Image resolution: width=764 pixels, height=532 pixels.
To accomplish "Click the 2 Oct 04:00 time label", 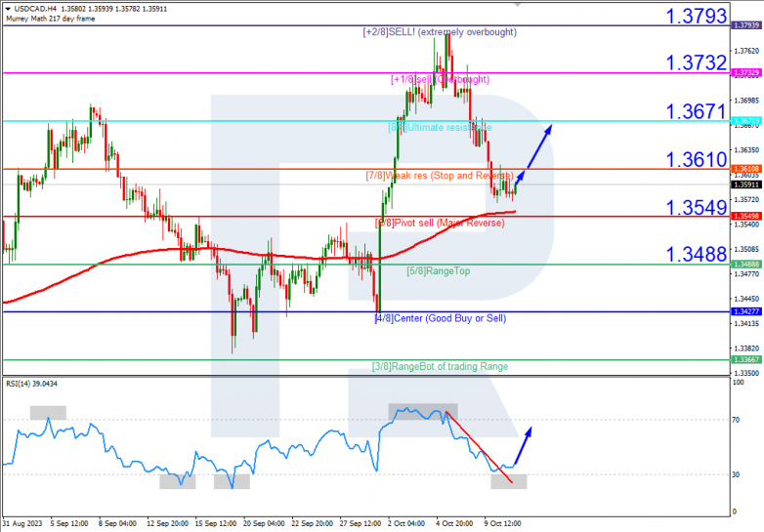I will tap(406, 524).
